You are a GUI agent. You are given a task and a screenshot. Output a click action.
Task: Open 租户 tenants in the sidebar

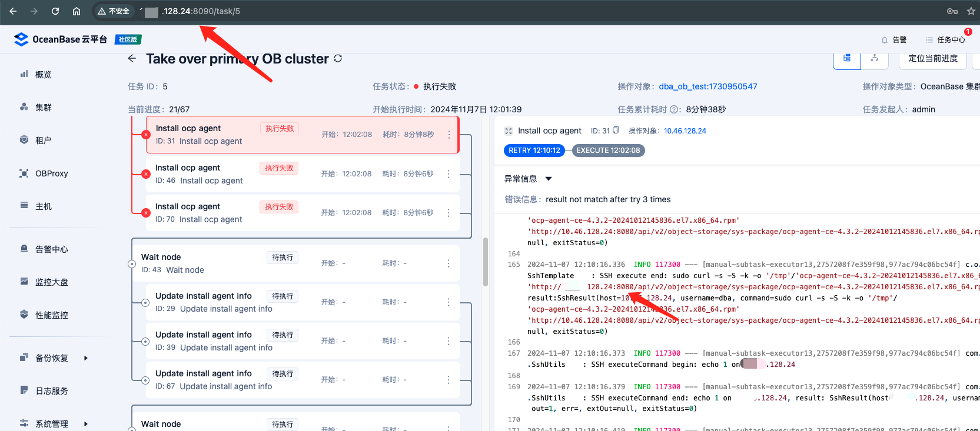[44, 141]
